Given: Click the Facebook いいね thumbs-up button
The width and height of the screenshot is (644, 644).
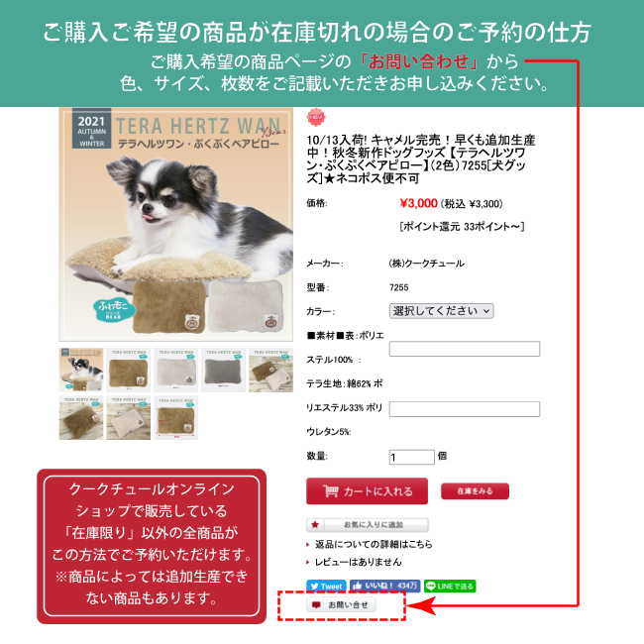Looking at the screenshot, I should tap(384, 587).
